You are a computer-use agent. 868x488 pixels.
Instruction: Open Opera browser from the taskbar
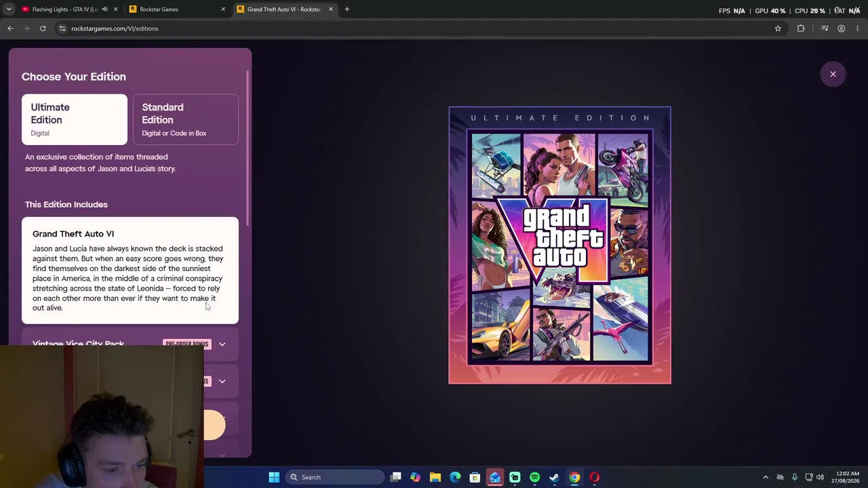(594, 477)
